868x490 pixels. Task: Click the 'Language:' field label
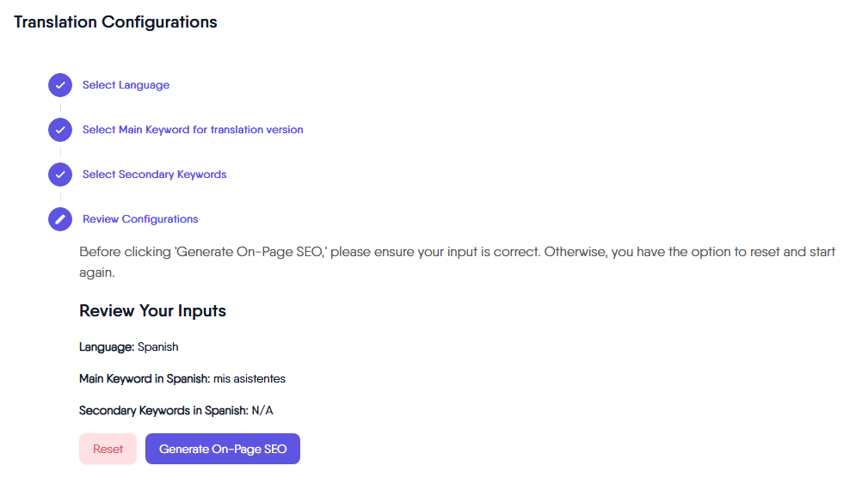click(x=107, y=347)
